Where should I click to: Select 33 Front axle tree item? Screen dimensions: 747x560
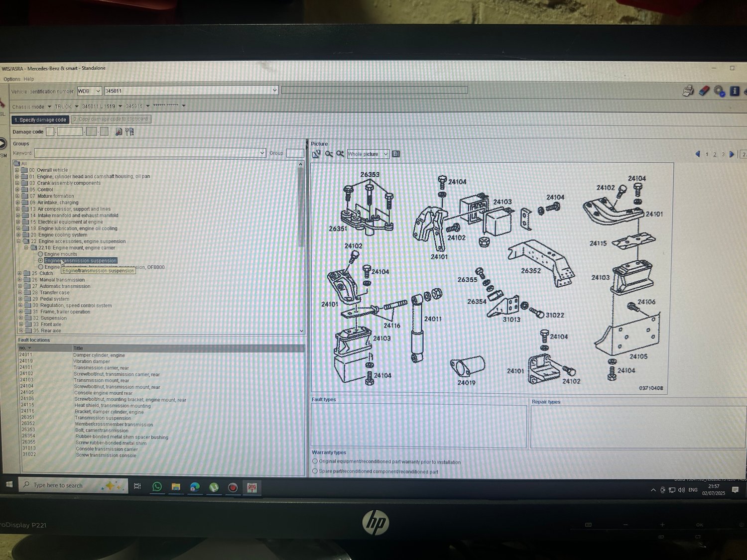47,325
